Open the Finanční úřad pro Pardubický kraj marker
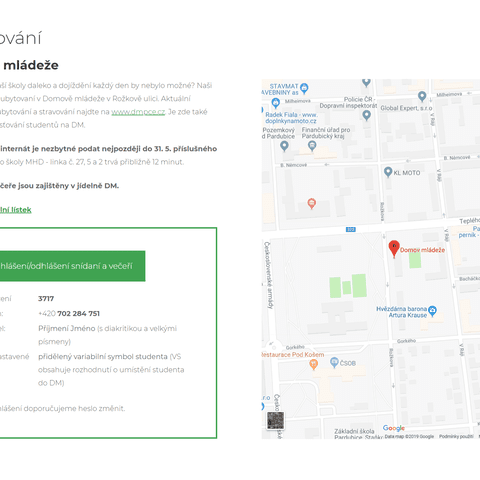Image resolution: width=480 pixels, height=480 pixels. (x=312, y=146)
